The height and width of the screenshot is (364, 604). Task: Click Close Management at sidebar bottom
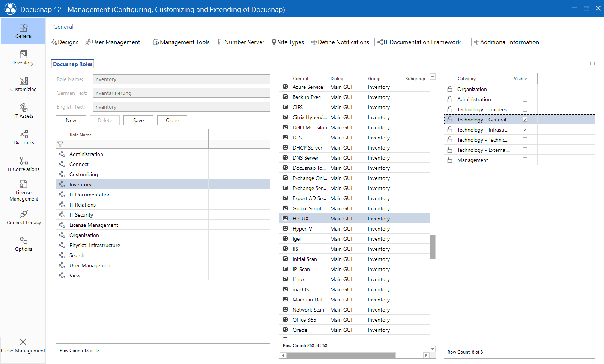coord(23,346)
